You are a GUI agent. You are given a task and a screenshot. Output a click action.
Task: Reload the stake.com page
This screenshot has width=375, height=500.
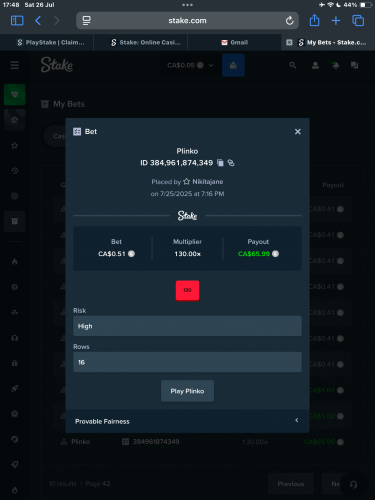[x=289, y=21]
